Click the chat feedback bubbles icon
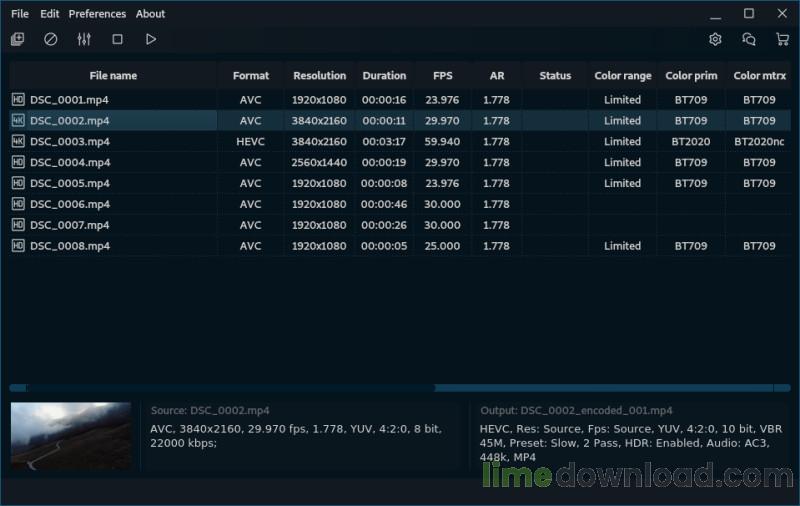The height and width of the screenshot is (506, 800). [x=749, y=39]
